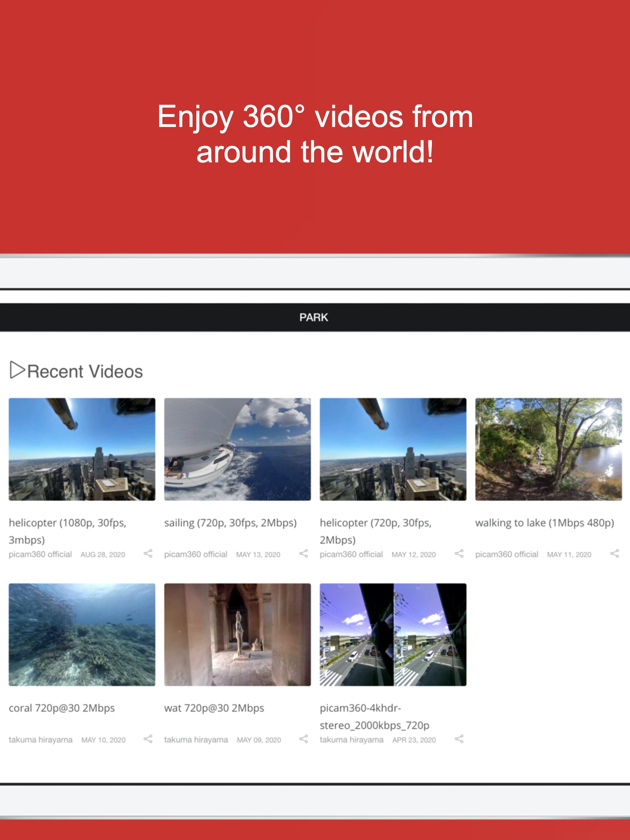Share the coral 720p@30 video
The width and height of the screenshot is (630, 840).
(148, 739)
